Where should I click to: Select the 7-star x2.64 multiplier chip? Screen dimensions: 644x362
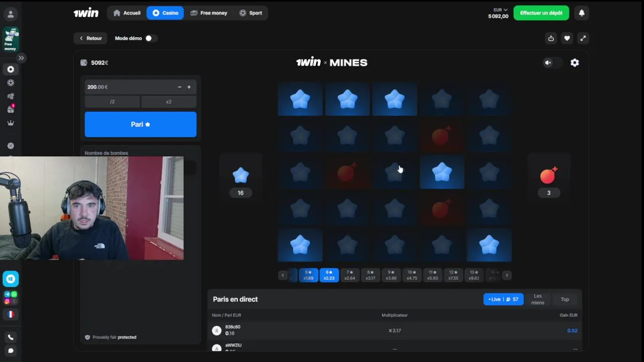pyautogui.click(x=350, y=275)
